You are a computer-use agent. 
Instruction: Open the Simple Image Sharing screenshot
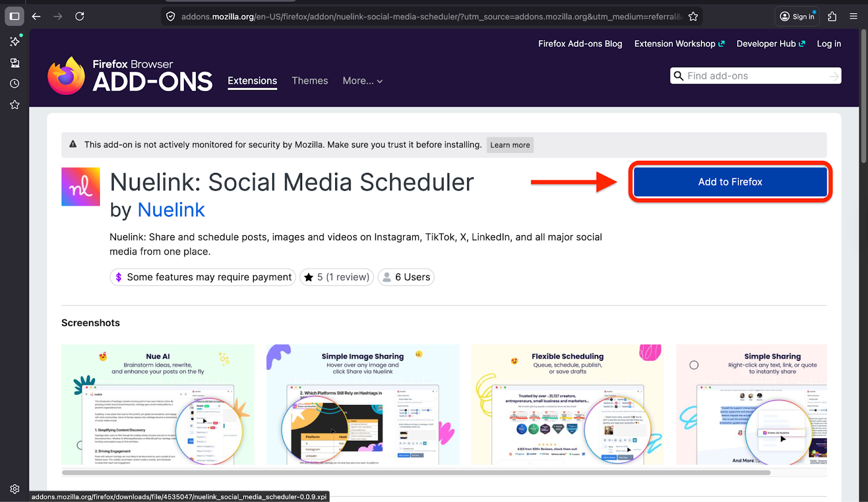coord(363,404)
